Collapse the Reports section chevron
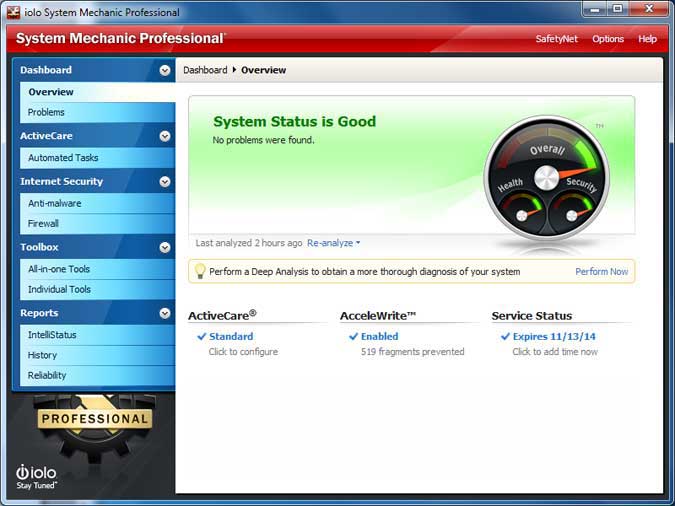Viewport: 675px width, 506px height. click(164, 313)
